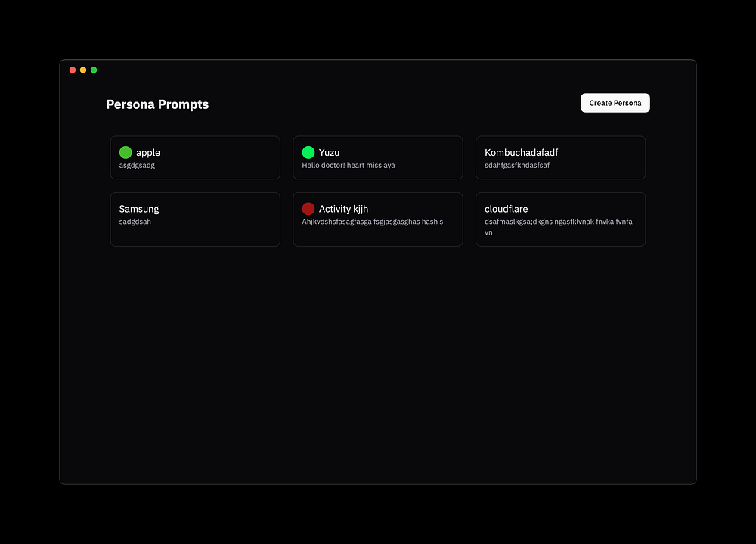Viewport: 756px width, 544px height.
Task: Click the "sdahfgasfkhdasfsaf" description text
Action: coord(516,165)
